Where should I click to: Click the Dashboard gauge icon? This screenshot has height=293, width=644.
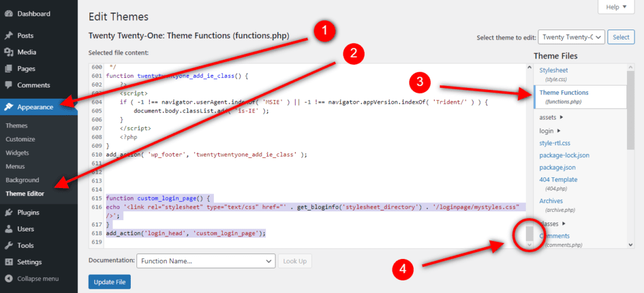click(x=8, y=14)
